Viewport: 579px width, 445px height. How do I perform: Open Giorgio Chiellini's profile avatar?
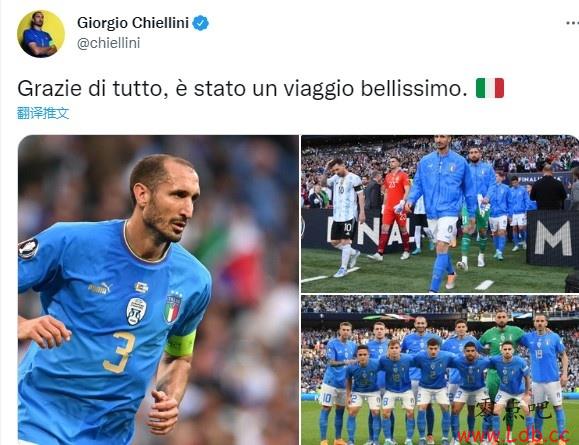tap(41, 34)
